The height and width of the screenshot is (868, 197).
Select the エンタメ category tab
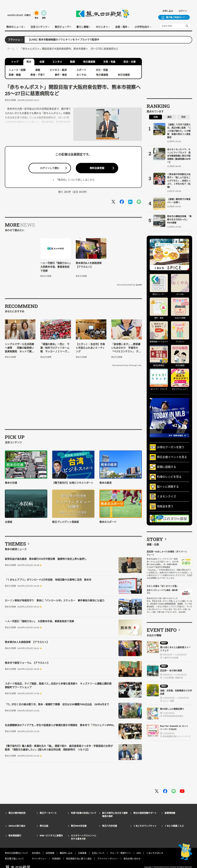tap(57, 62)
